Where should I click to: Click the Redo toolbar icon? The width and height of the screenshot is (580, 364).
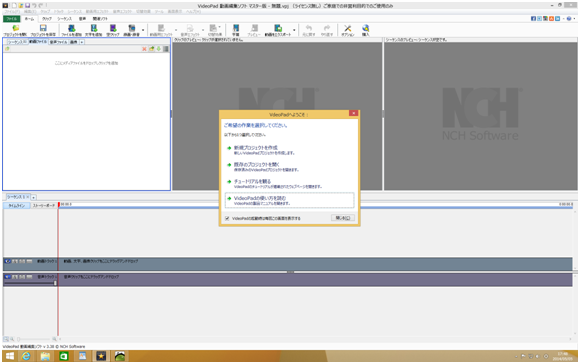pos(327,30)
